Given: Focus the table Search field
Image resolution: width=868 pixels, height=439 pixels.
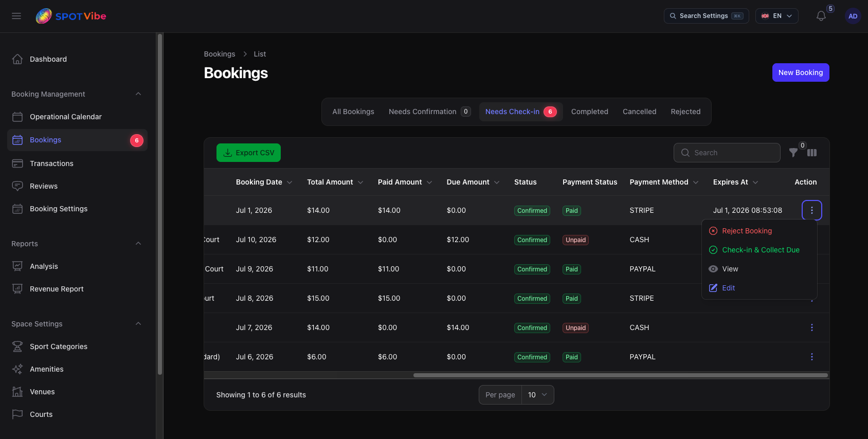Looking at the screenshot, I should coord(727,153).
